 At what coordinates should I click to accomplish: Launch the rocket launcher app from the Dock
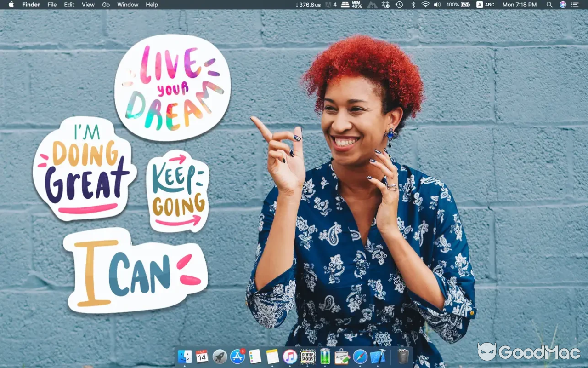pyautogui.click(x=219, y=356)
